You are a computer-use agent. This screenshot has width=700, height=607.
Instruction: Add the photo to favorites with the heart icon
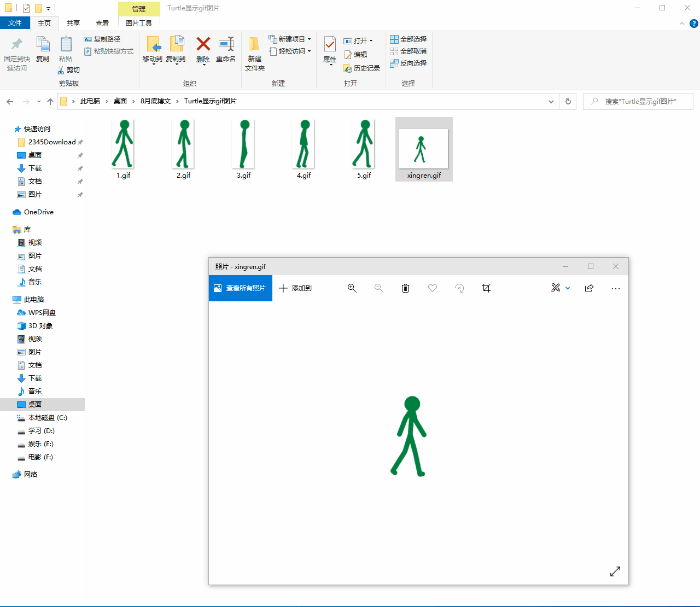433,288
